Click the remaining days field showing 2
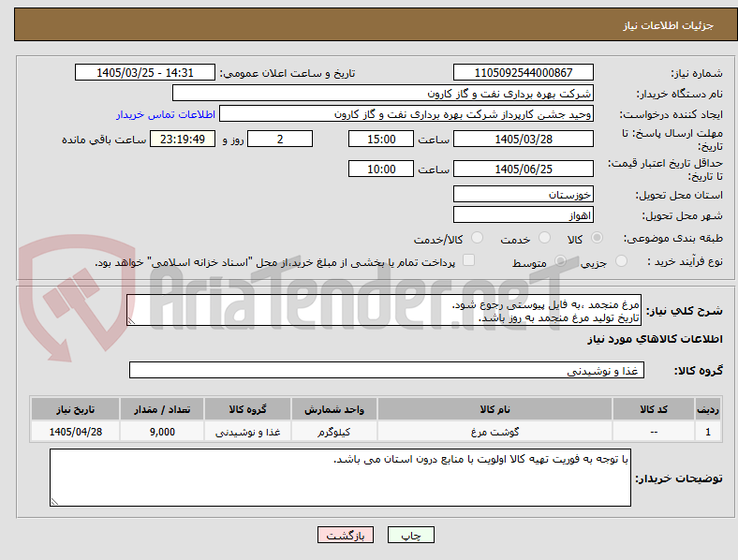The width and height of the screenshot is (738, 560). pyautogui.click(x=280, y=139)
